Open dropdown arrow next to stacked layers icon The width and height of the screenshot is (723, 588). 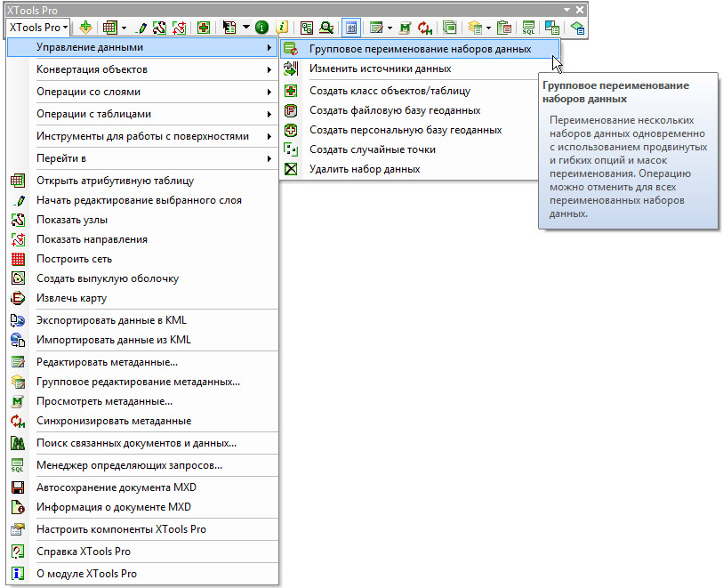pyautogui.click(x=488, y=28)
